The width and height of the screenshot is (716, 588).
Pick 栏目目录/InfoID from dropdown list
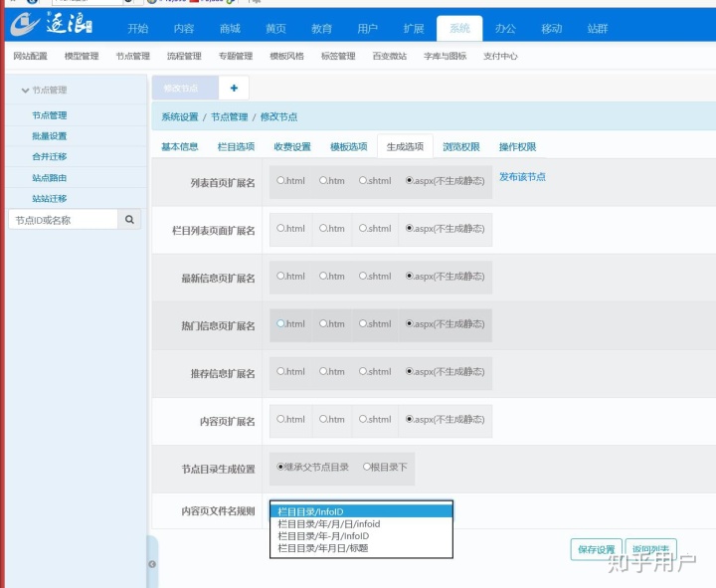point(361,511)
